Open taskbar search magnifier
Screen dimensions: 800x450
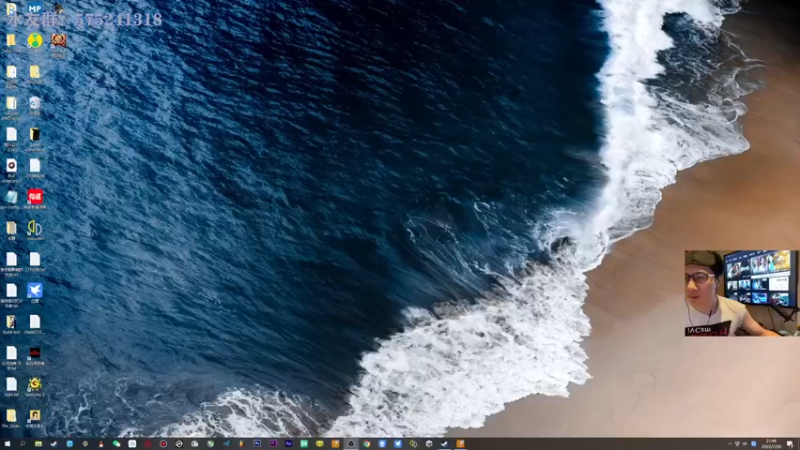(22, 444)
